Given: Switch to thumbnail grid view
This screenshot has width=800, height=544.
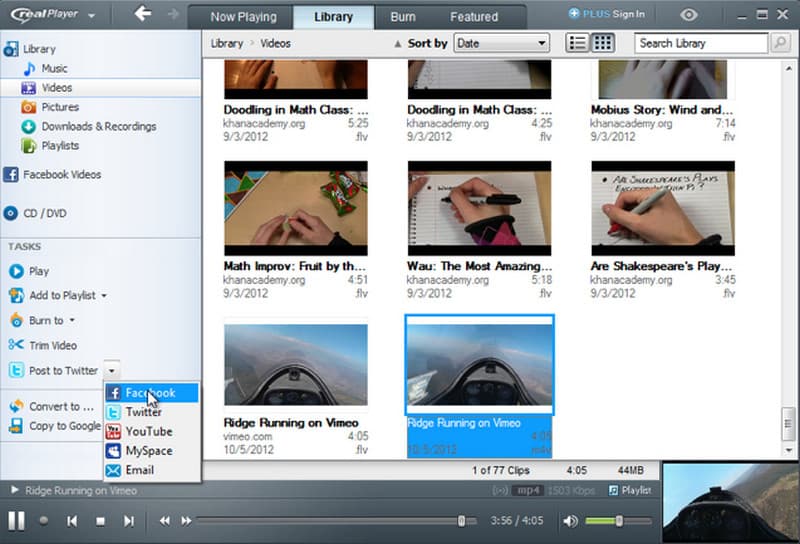Looking at the screenshot, I should [603, 43].
